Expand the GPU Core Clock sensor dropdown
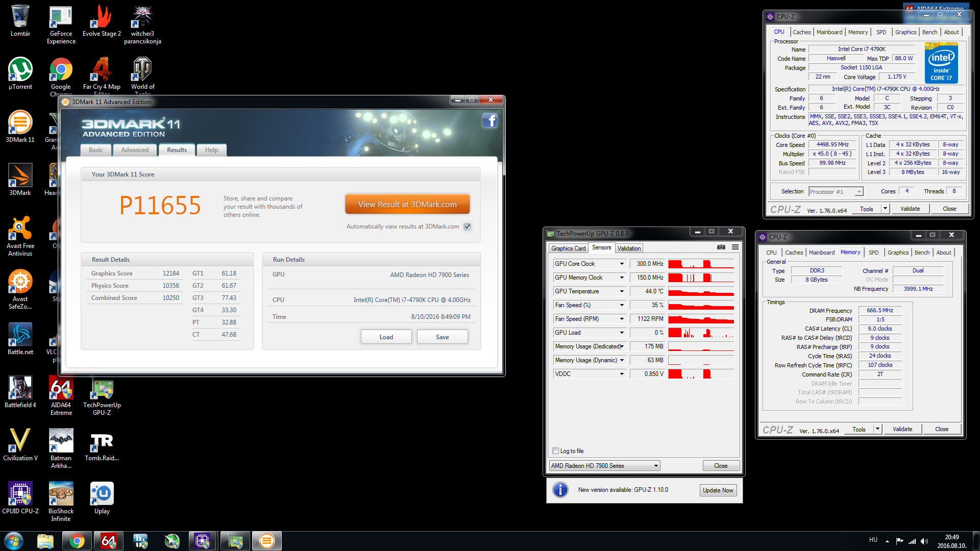The height and width of the screenshot is (551, 980). [x=622, y=264]
